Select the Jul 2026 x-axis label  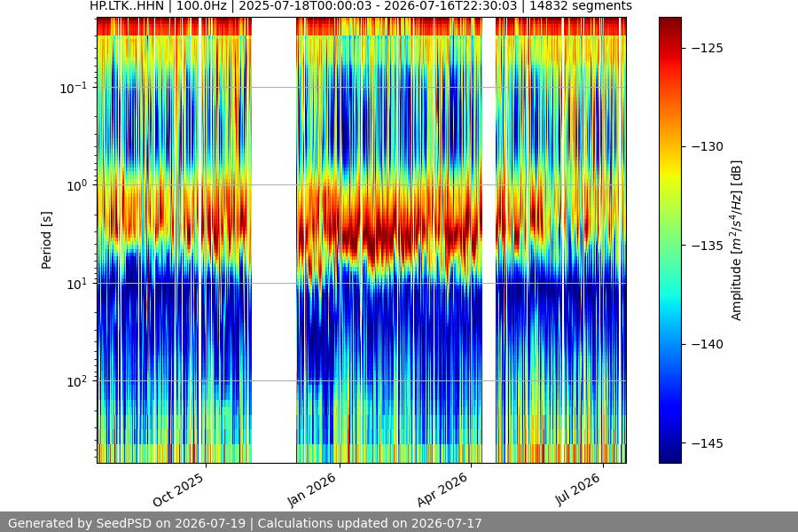click(577, 489)
